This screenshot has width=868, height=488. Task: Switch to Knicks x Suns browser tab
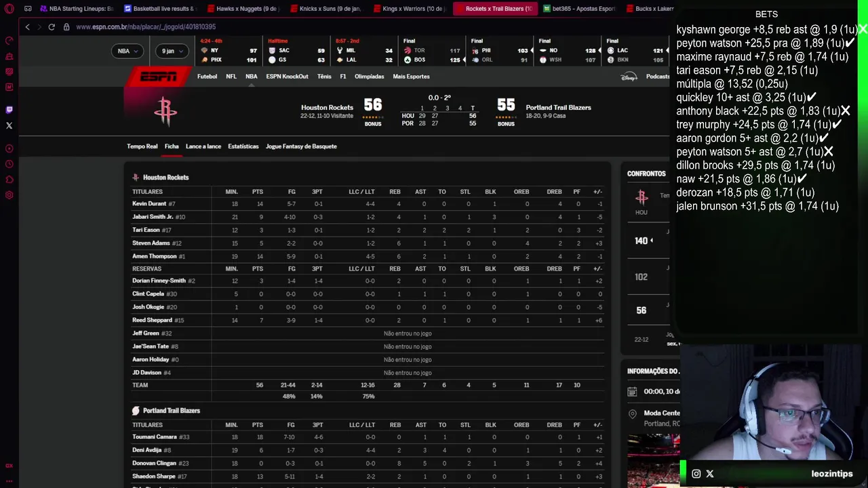pyautogui.click(x=325, y=9)
